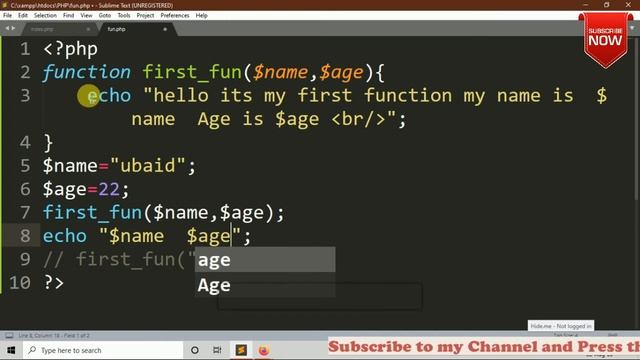Image resolution: width=640 pixels, height=360 pixels.
Task: Open the Edit menu
Action: [x=23, y=16]
